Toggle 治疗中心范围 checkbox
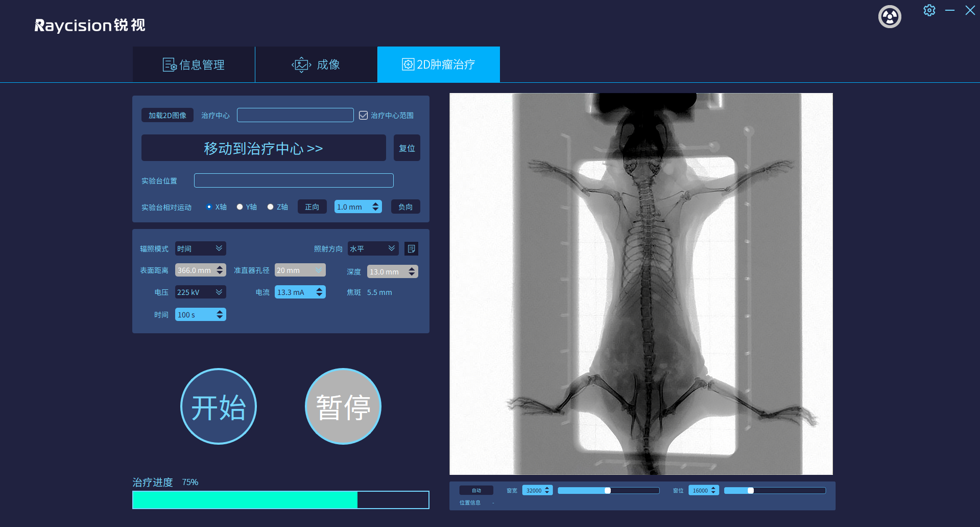 pos(363,116)
